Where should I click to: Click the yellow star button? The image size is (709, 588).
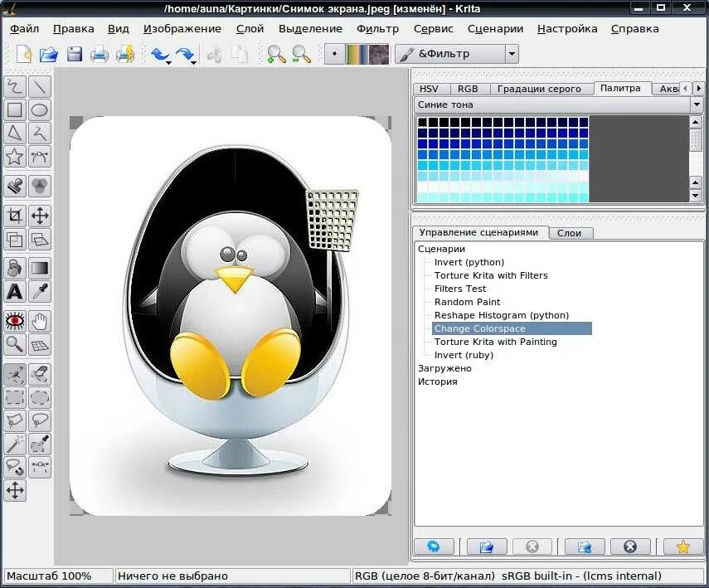[x=682, y=547]
